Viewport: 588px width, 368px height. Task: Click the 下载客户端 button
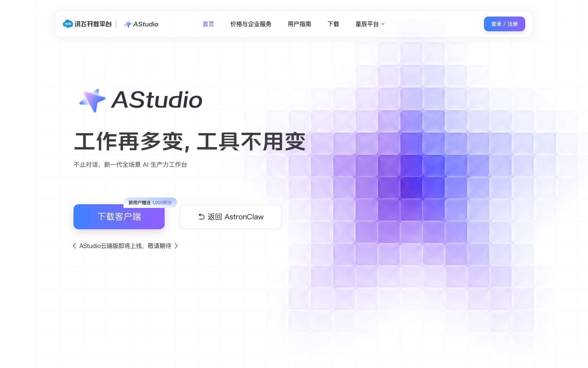tap(119, 217)
